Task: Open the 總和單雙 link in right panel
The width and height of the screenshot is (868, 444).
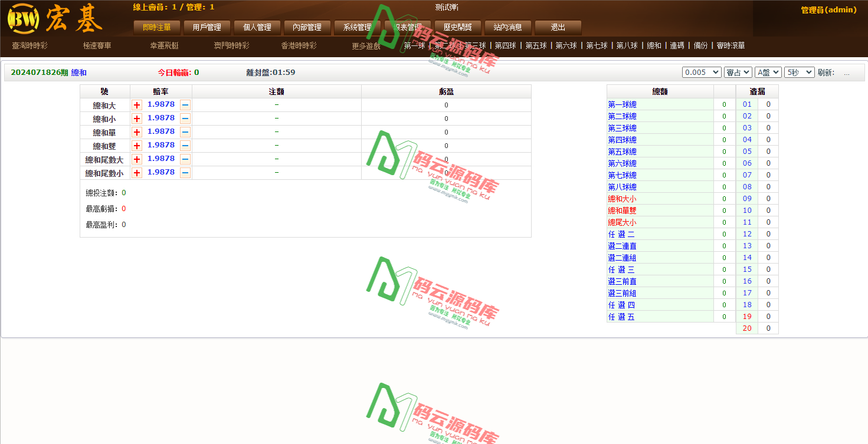Action: 622,210
